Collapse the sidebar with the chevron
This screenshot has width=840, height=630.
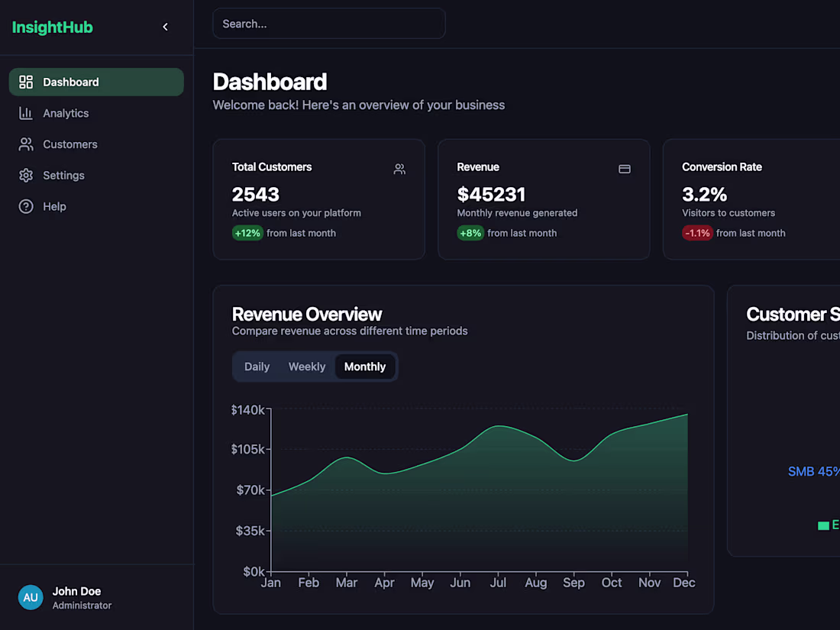pos(165,26)
